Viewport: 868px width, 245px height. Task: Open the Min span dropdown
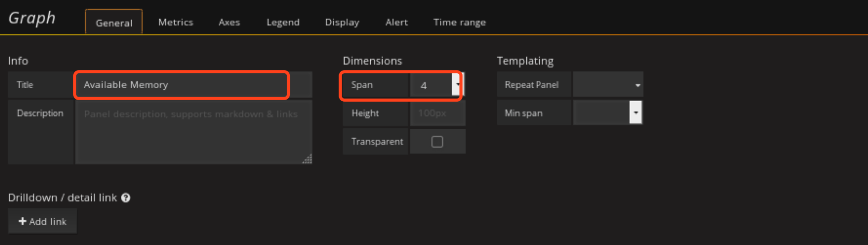pos(635,113)
